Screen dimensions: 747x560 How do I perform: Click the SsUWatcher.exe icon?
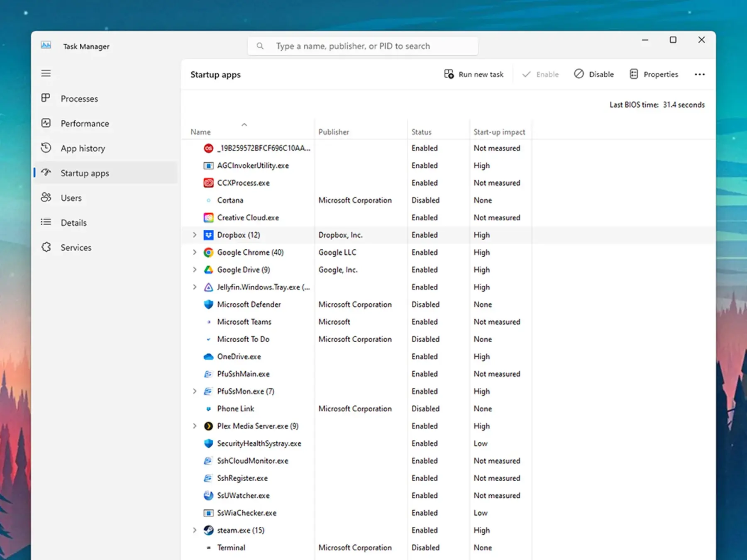208,495
